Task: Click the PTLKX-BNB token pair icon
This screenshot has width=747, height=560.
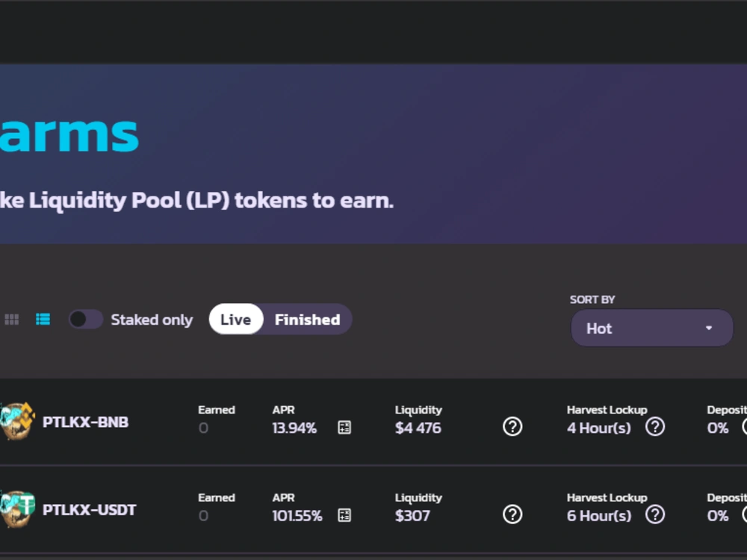Action: click(x=17, y=421)
